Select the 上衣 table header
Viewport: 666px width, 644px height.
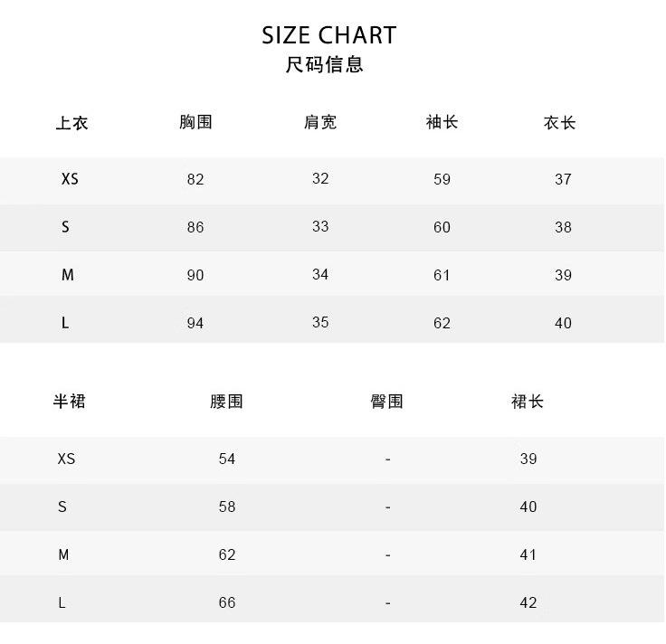71,123
